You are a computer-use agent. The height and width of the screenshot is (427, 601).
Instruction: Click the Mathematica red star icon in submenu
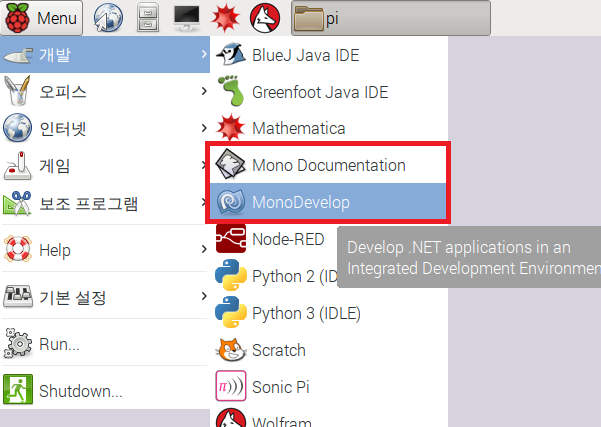pos(230,127)
